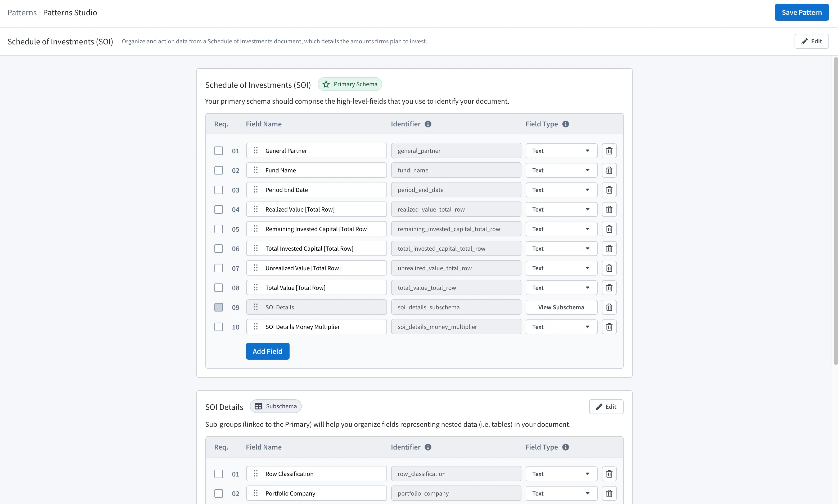The width and height of the screenshot is (838, 504).
Task: Click Field Type info icon in SOI Details subschema
Action: 565,447
